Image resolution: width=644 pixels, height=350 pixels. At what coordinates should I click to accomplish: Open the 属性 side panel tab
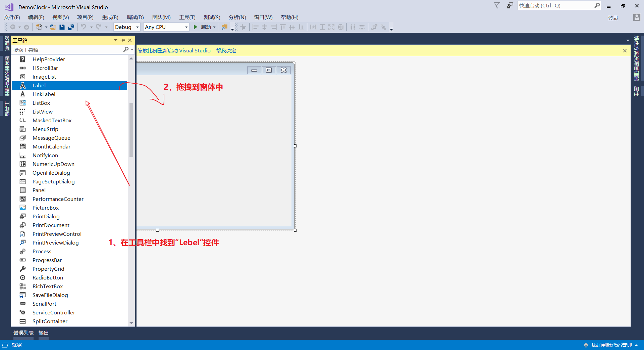pos(636,91)
